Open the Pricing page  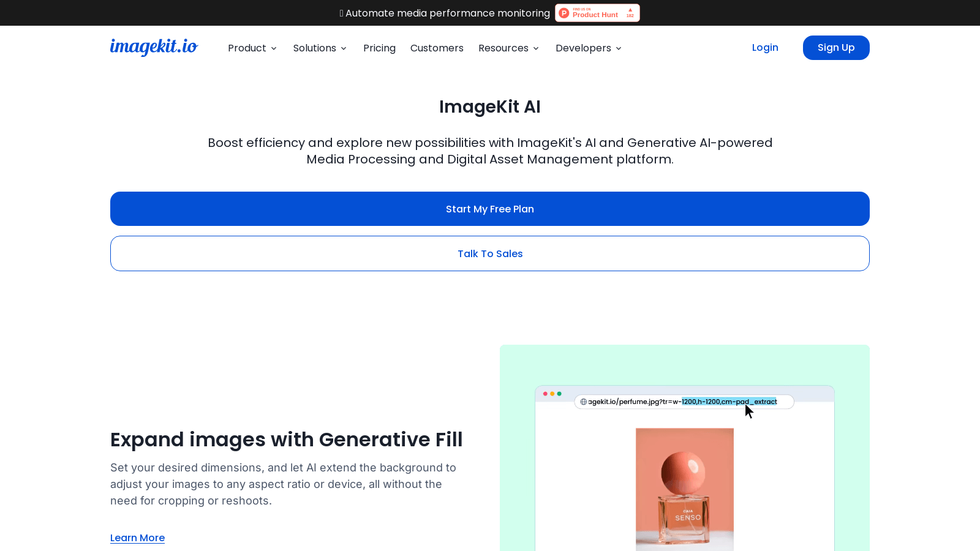tap(379, 48)
